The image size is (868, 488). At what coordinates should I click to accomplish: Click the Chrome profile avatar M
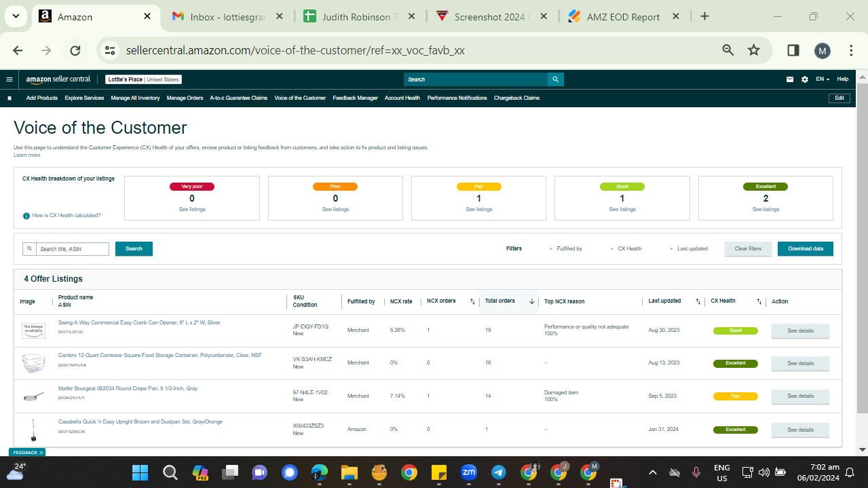pyautogui.click(x=822, y=50)
